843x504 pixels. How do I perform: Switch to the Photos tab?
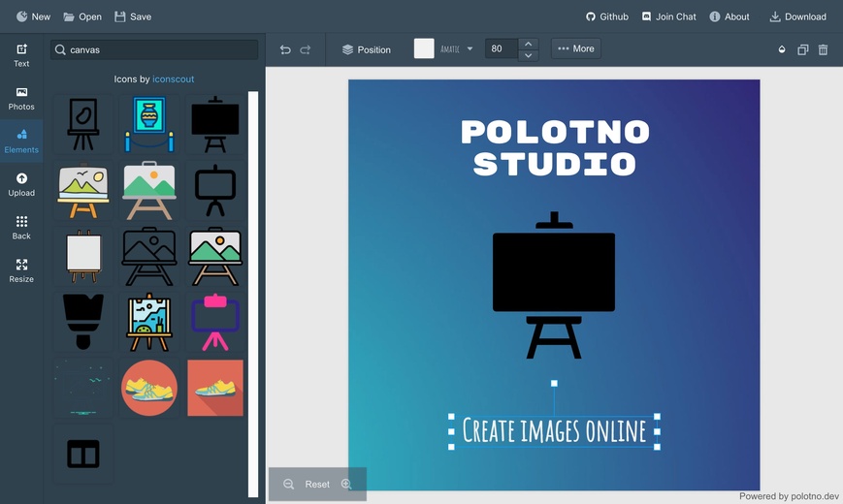click(x=21, y=98)
